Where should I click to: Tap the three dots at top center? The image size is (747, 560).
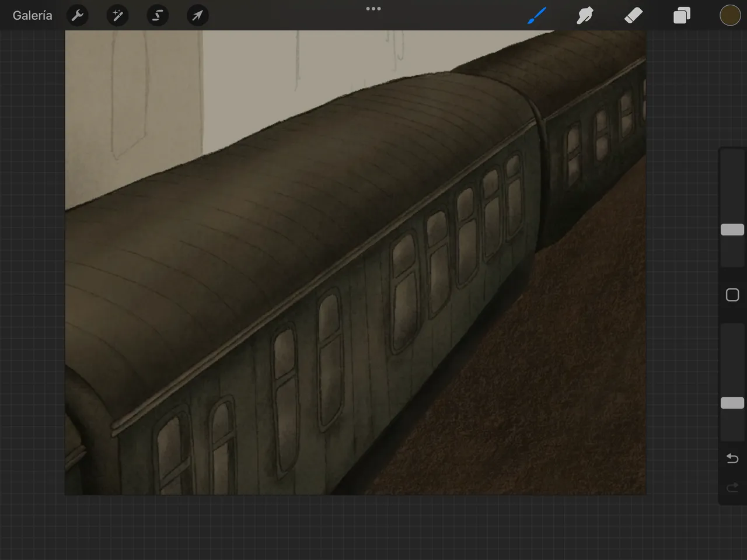pos(373,9)
